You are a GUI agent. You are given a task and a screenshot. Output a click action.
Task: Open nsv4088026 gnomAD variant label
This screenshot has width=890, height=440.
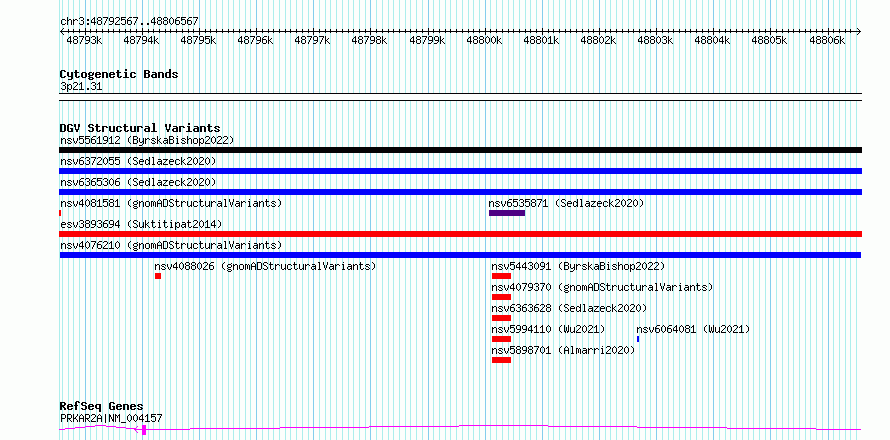click(265, 266)
